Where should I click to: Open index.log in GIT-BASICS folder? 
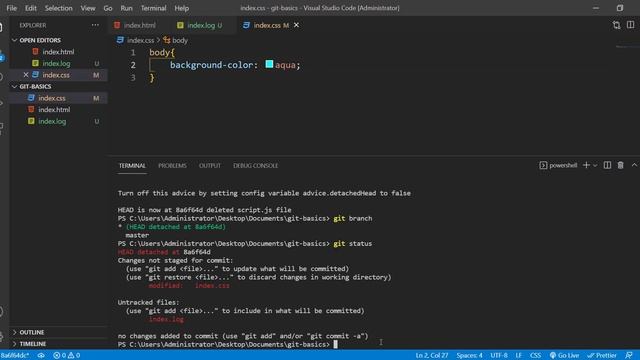58,121
